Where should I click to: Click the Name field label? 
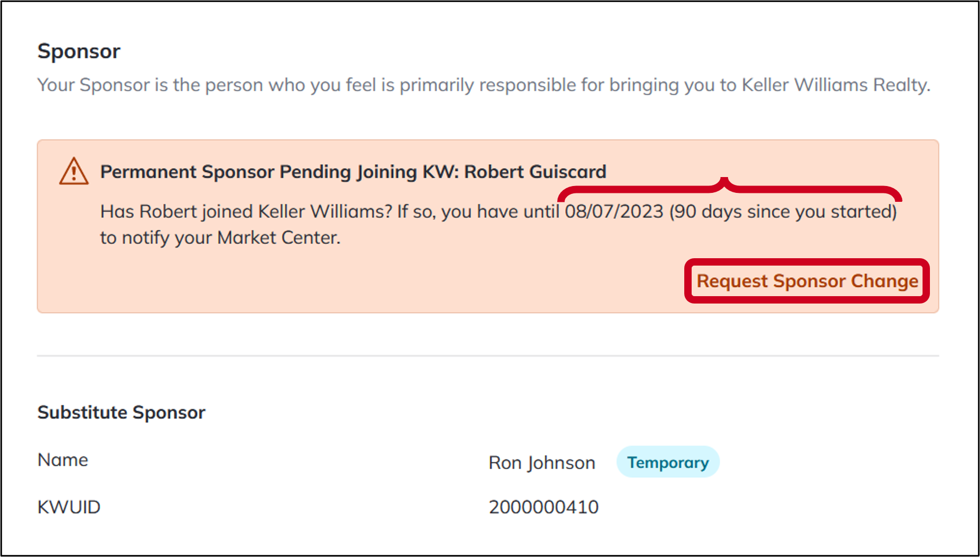point(63,460)
